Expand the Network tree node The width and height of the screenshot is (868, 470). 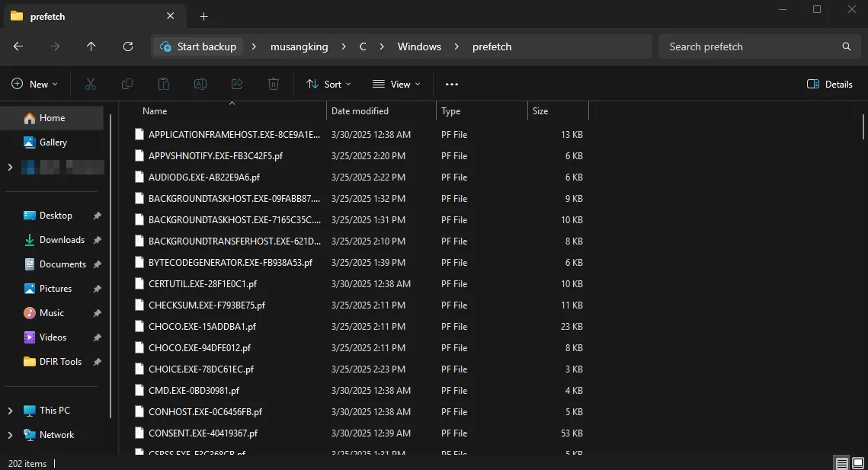tap(10, 434)
